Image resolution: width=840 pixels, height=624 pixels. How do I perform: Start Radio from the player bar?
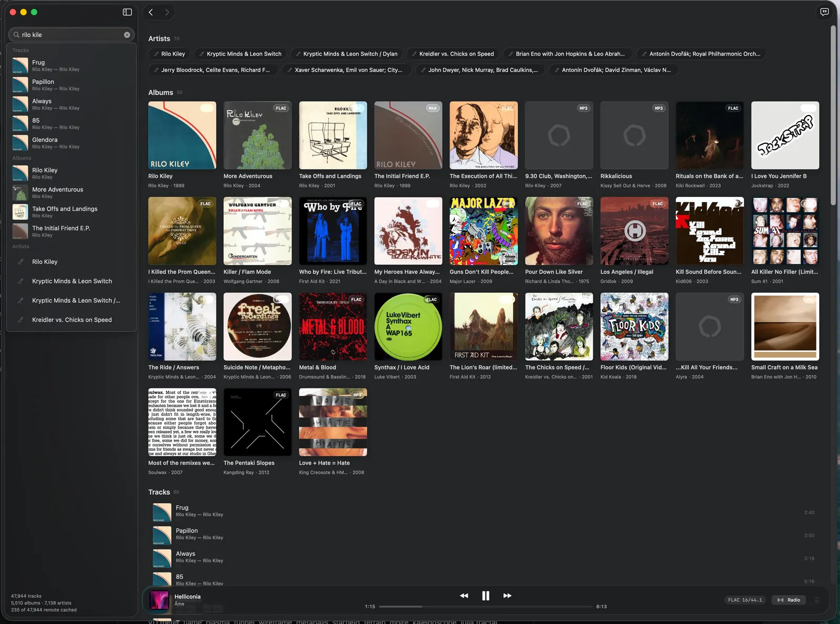click(789, 600)
